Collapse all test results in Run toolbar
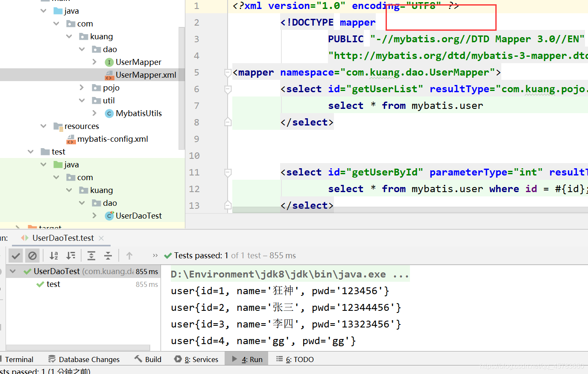Viewport: 588px width, 374px height. [108, 256]
